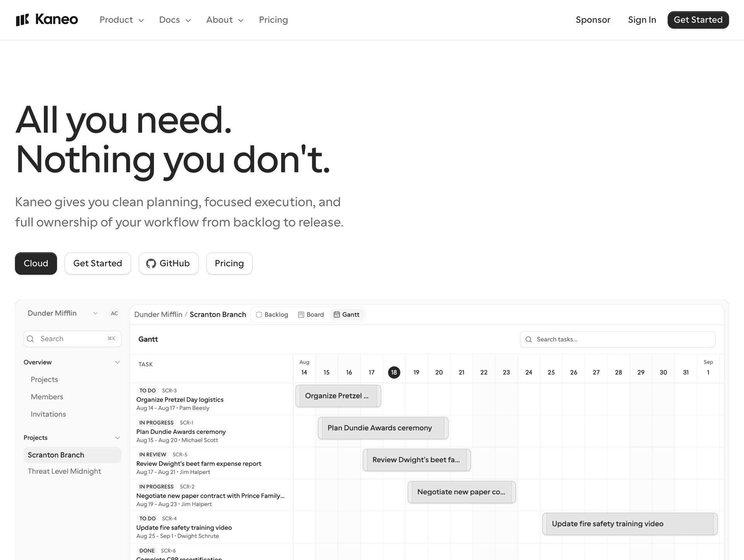744x560 pixels.
Task: Click the TASK column header
Action: coord(146,365)
